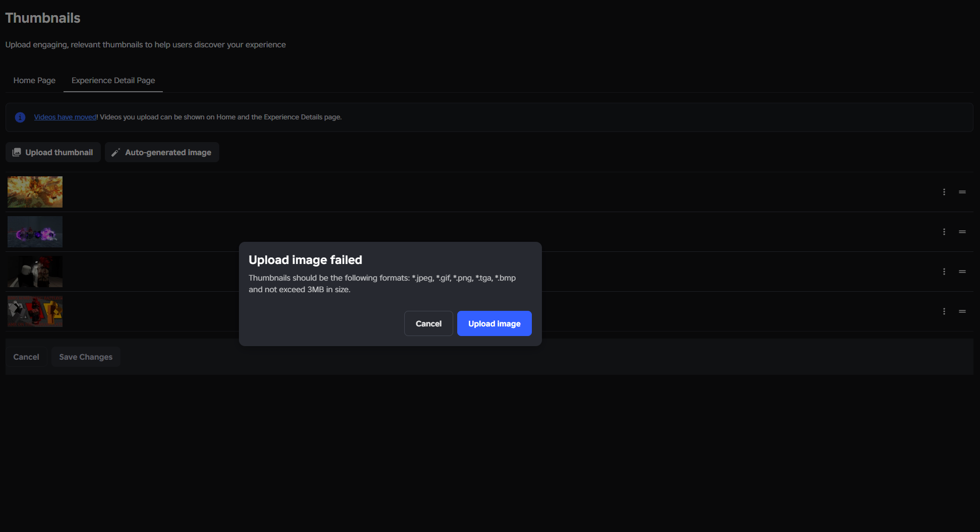This screenshot has width=980, height=532.
Task: Click the blue info icon in banner
Action: (20, 117)
